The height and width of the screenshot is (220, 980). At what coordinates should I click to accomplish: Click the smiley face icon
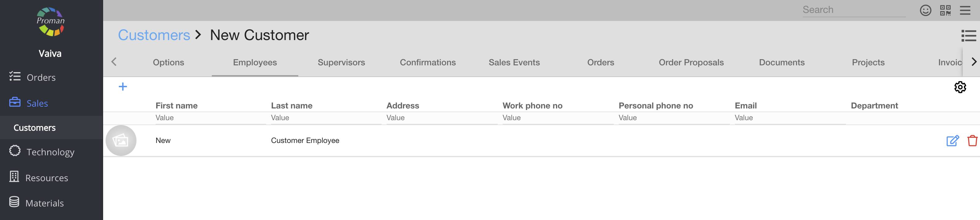(925, 10)
